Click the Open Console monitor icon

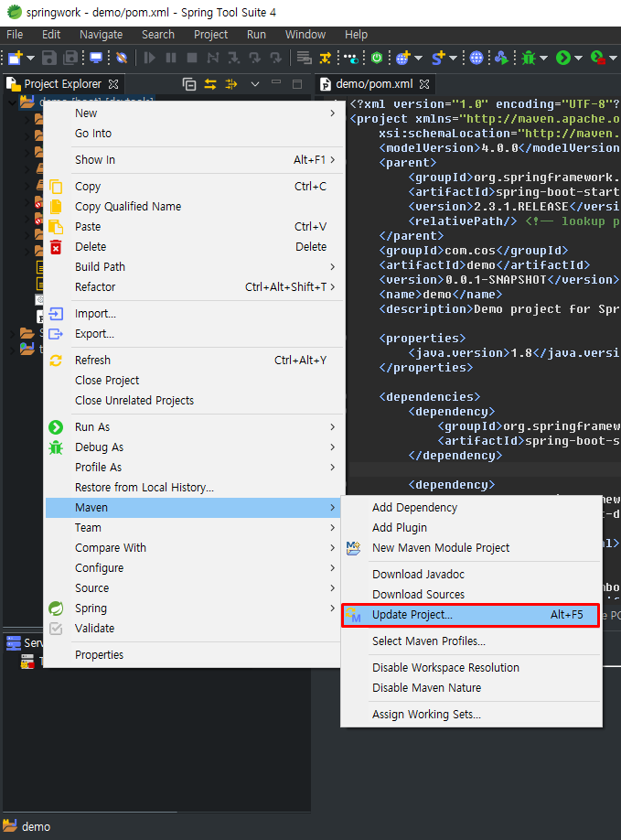pos(96,58)
